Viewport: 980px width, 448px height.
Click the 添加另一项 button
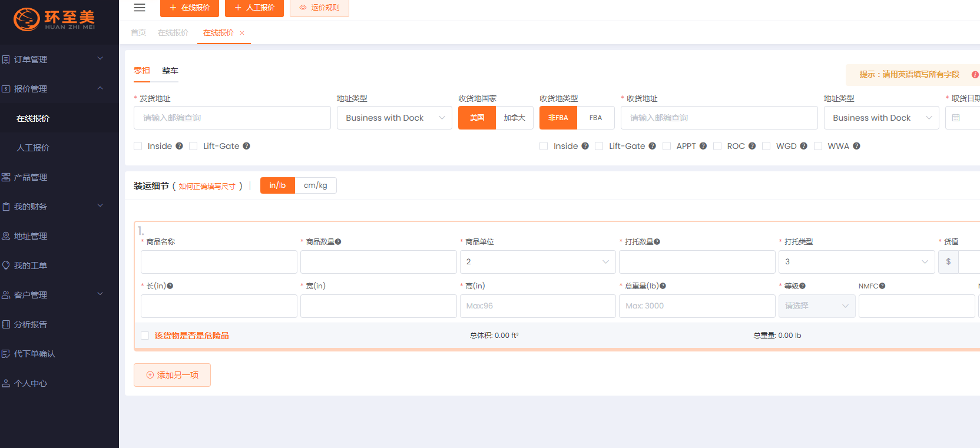click(172, 375)
